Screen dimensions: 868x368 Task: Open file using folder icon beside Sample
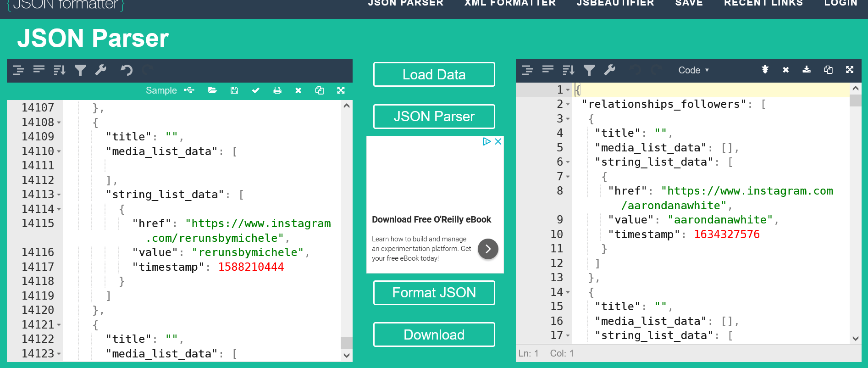(x=212, y=90)
